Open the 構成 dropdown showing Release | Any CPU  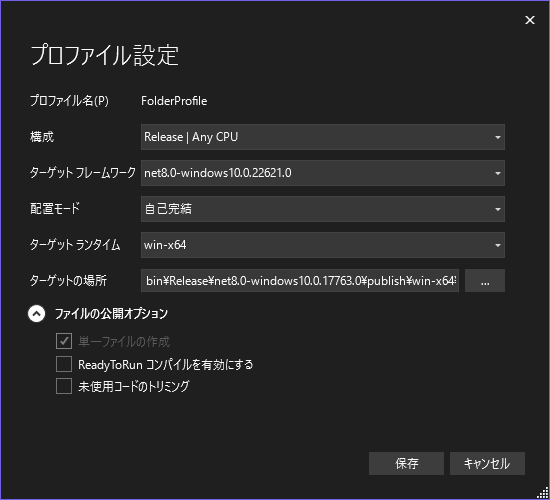323,137
